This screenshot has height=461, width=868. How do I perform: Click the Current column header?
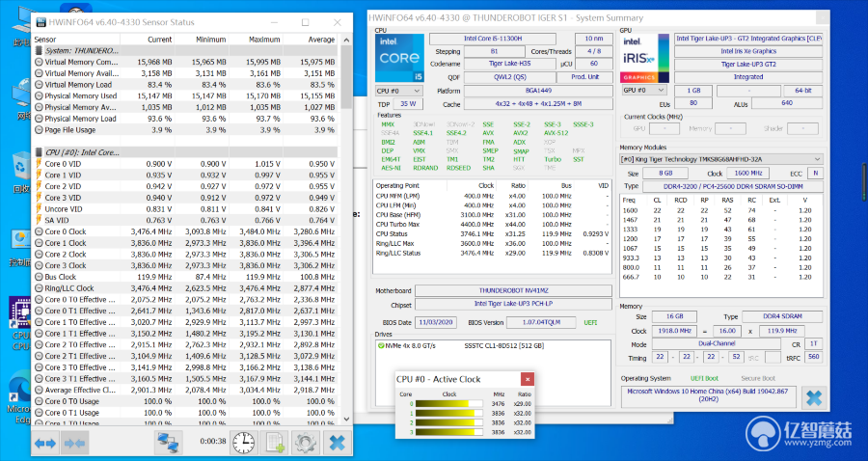tap(147, 40)
